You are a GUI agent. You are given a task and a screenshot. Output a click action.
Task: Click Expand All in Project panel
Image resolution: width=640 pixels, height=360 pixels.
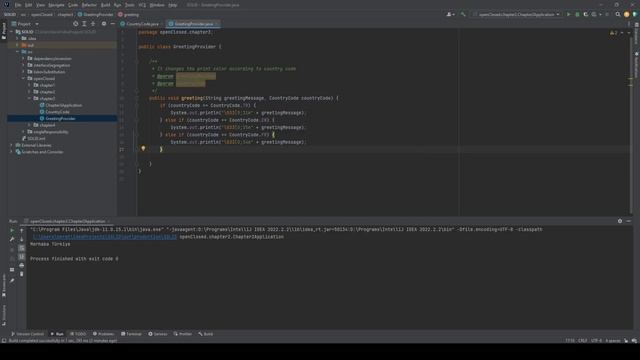[84, 24]
